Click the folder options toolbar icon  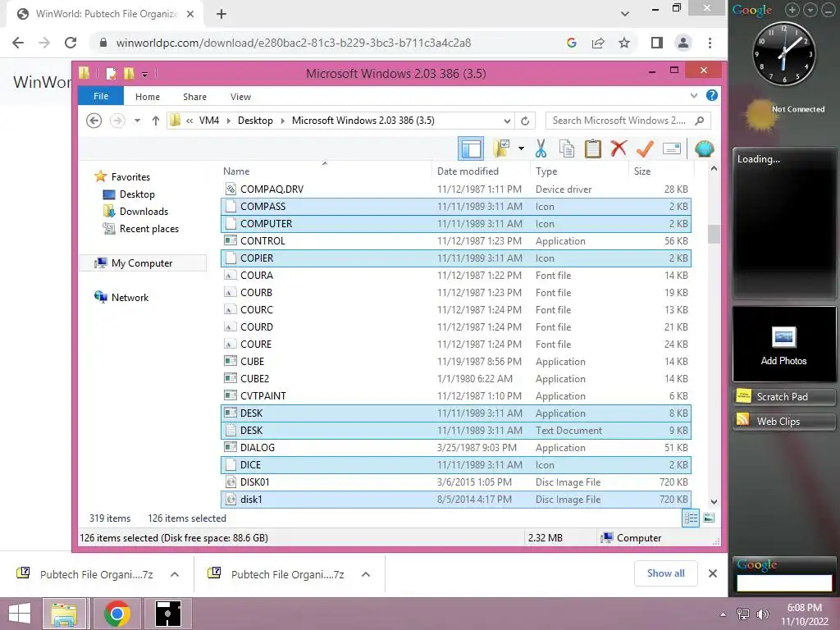[x=501, y=149]
